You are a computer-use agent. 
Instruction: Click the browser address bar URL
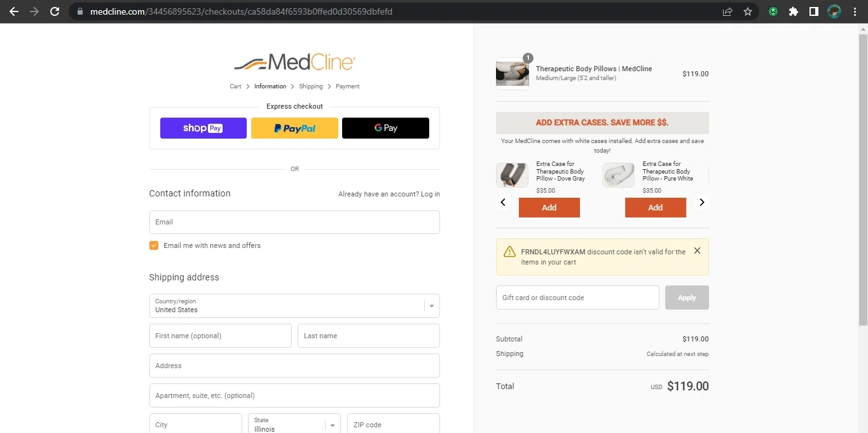pos(242,11)
